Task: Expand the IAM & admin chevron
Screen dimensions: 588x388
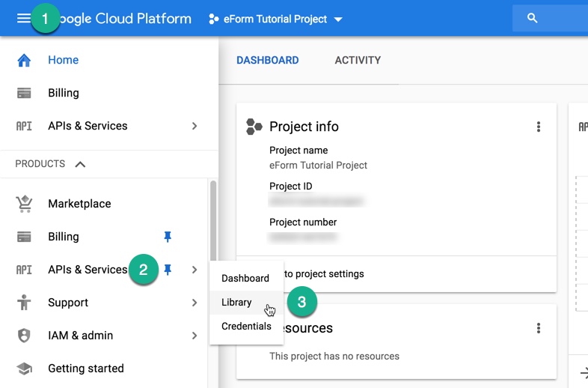Action: click(195, 336)
